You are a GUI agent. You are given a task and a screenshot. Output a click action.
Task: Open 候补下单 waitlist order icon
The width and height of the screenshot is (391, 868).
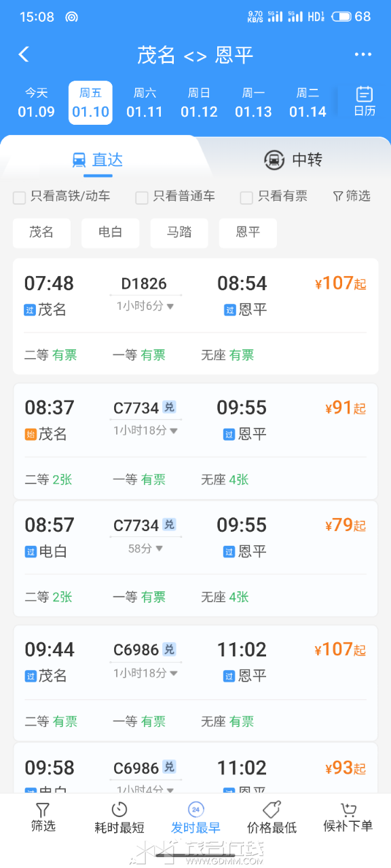(348, 818)
